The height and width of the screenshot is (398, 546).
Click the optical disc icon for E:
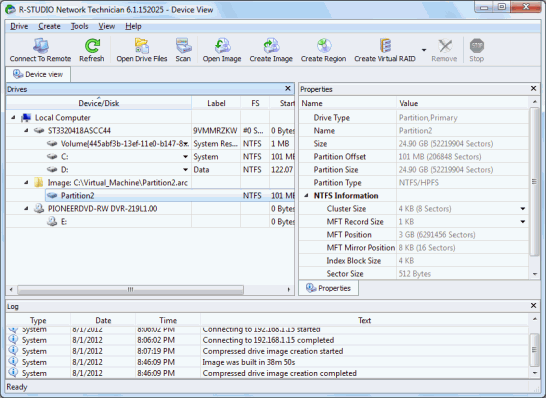(52, 221)
